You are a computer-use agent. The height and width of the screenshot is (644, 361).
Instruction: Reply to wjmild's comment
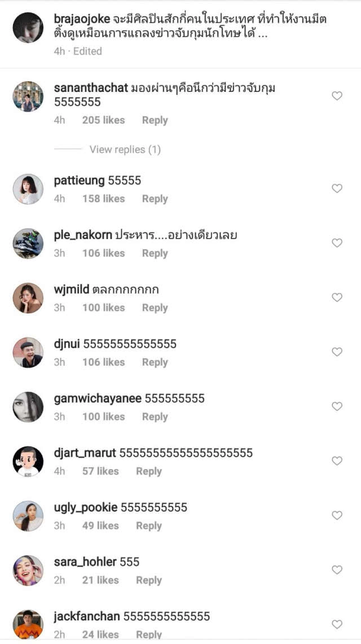click(155, 307)
